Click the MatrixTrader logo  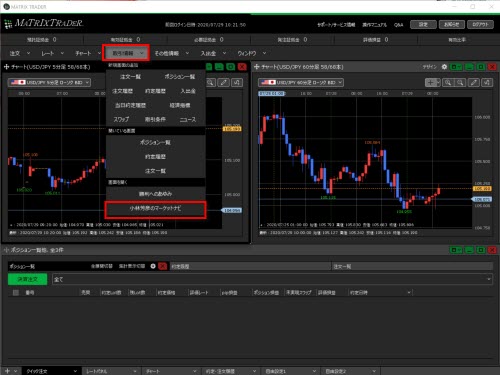tap(43, 23)
